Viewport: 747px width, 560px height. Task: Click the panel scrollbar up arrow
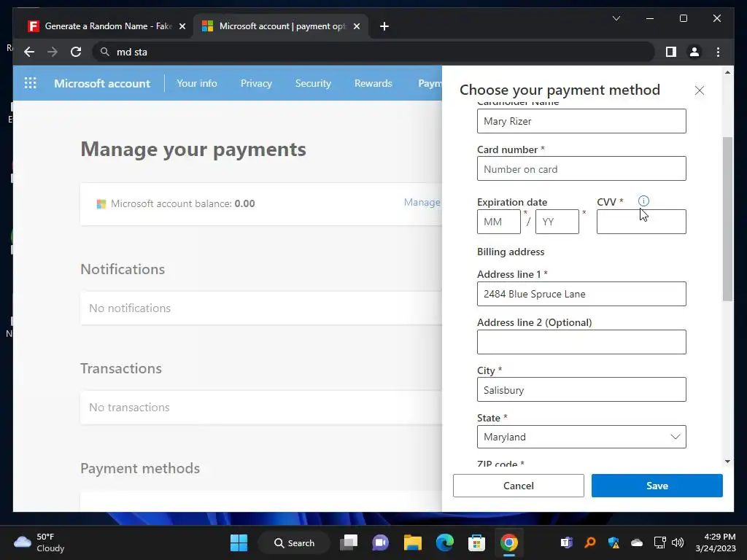[727, 72]
